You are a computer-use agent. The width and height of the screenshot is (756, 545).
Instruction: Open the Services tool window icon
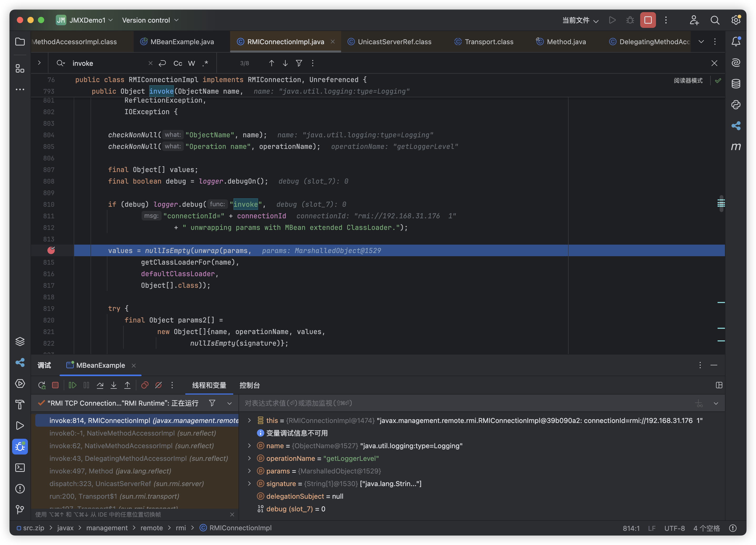tap(20, 384)
